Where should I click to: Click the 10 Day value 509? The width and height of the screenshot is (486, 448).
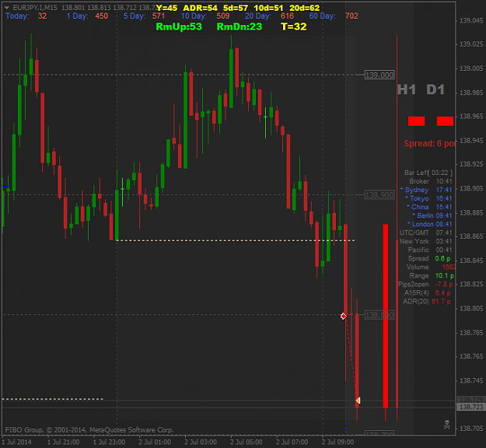(x=223, y=16)
